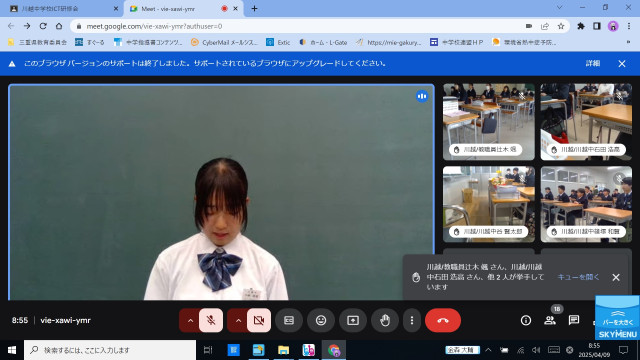Click SKYMENU バーを大きく button
Screen dimensions: 640x360
pyautogui.click(x=617, y=318)
